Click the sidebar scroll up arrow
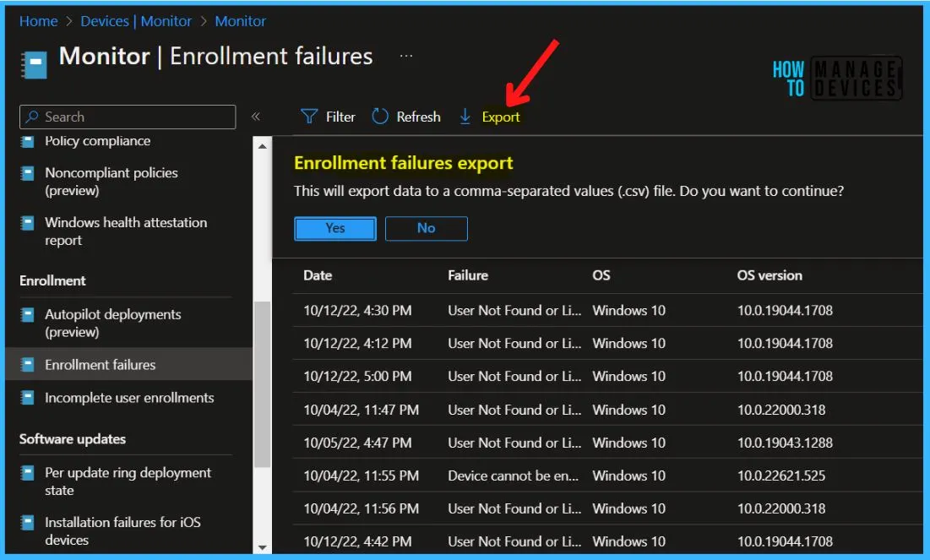 tap(262, 146)
